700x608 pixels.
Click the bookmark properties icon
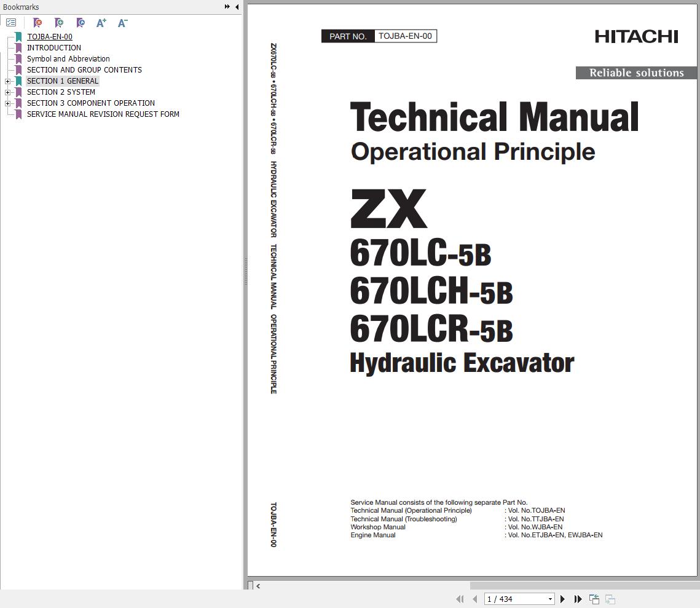point(81,22)
